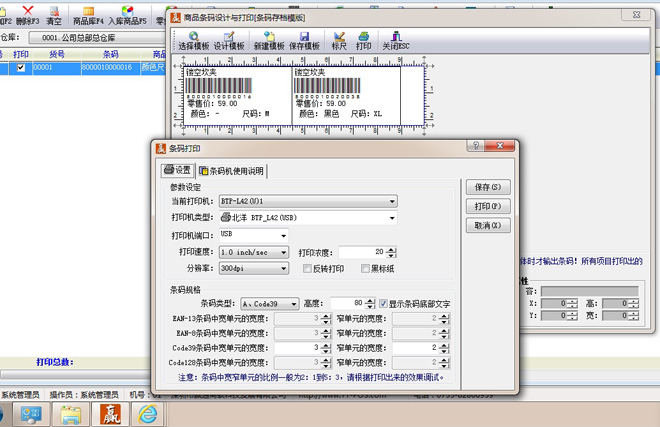Click 选择模板 toolbar icon
The image size is (660, 427).
click(x=194, y=41)
